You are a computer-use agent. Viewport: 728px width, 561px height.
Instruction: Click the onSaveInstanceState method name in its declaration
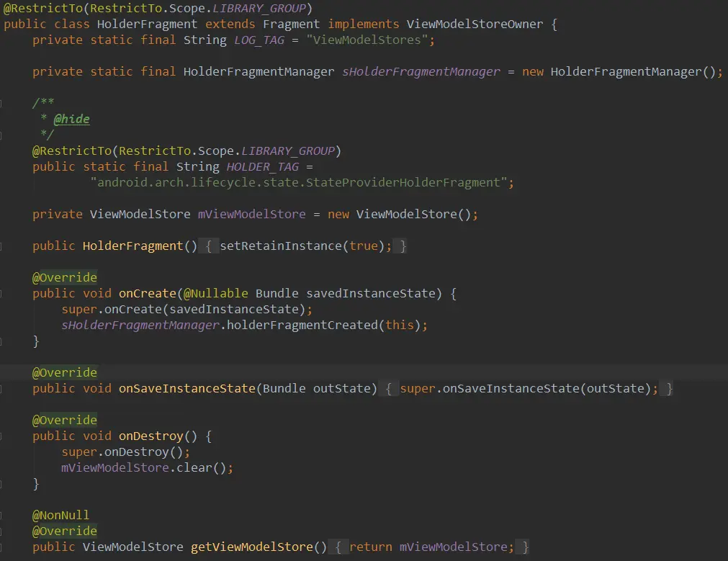pos(187,388)
